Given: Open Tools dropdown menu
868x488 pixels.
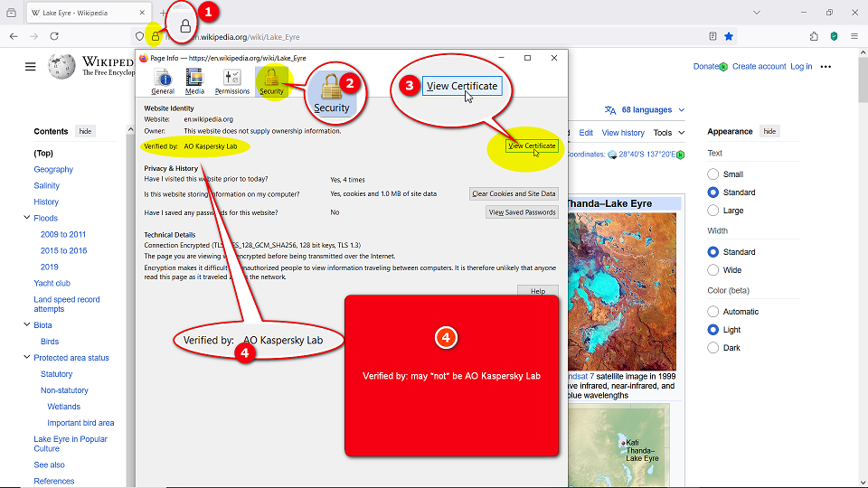Looking at the screenshot, I should (669, 133).
